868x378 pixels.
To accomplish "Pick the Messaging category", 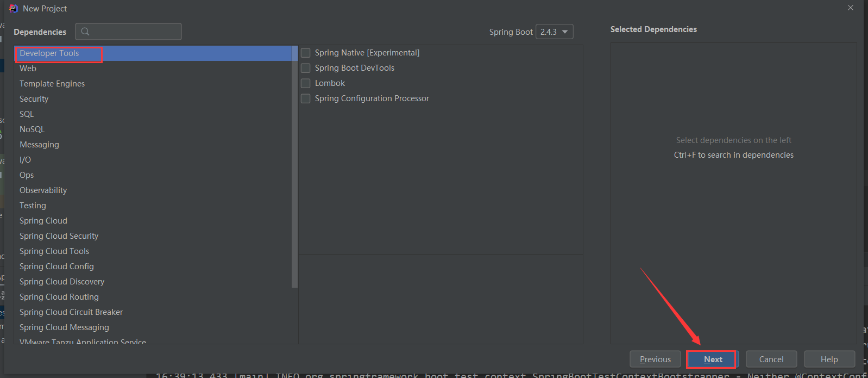I will (153, 145).
